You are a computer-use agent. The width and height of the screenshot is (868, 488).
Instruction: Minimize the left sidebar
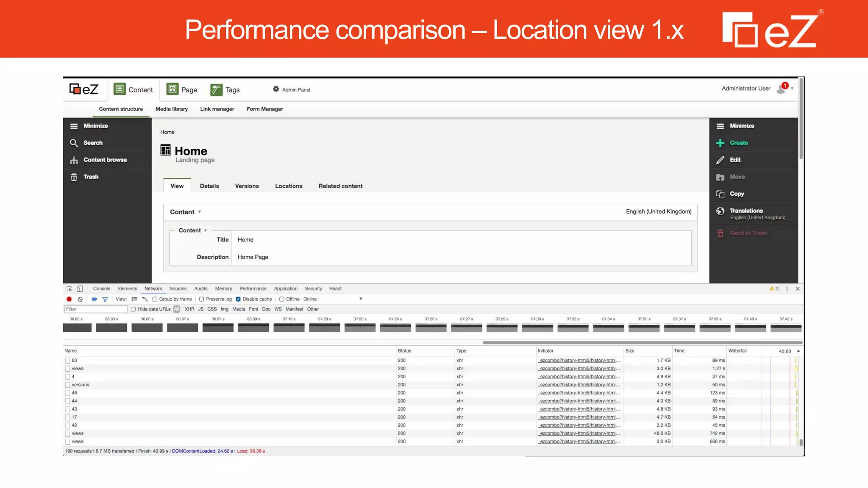tap(74, 126)
